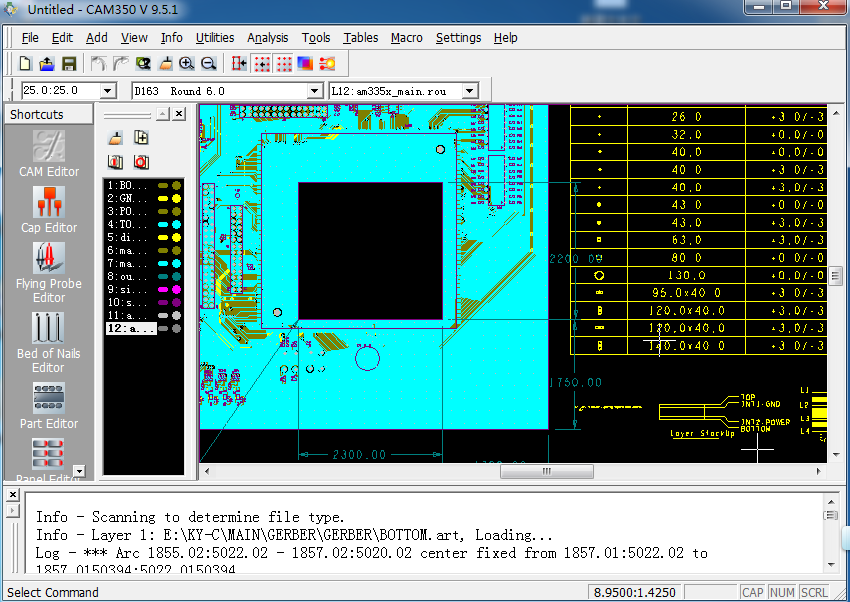
Task: Click the canvas horizontal scrollbar right arrow
Action: tap(819, 471)
